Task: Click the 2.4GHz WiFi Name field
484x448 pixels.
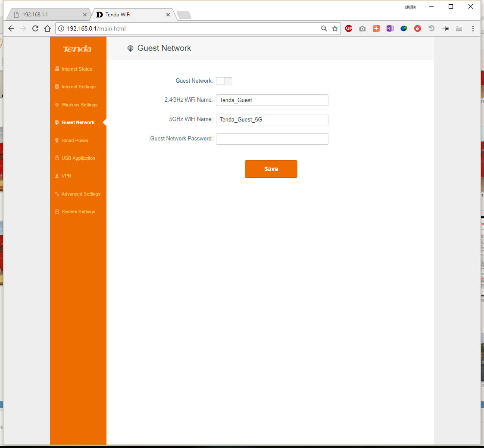Action: coord(272,100)
